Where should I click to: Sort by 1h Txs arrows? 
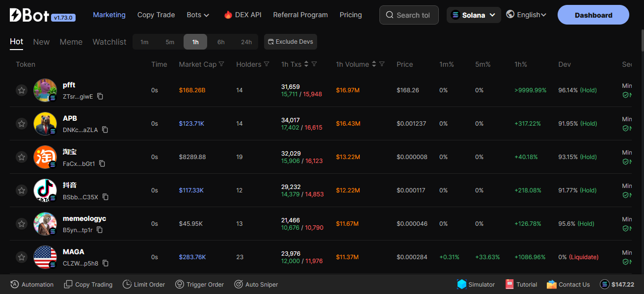306,64
